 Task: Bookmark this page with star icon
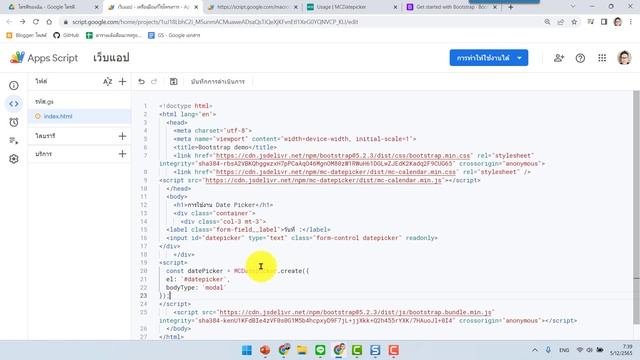point(574,22)
